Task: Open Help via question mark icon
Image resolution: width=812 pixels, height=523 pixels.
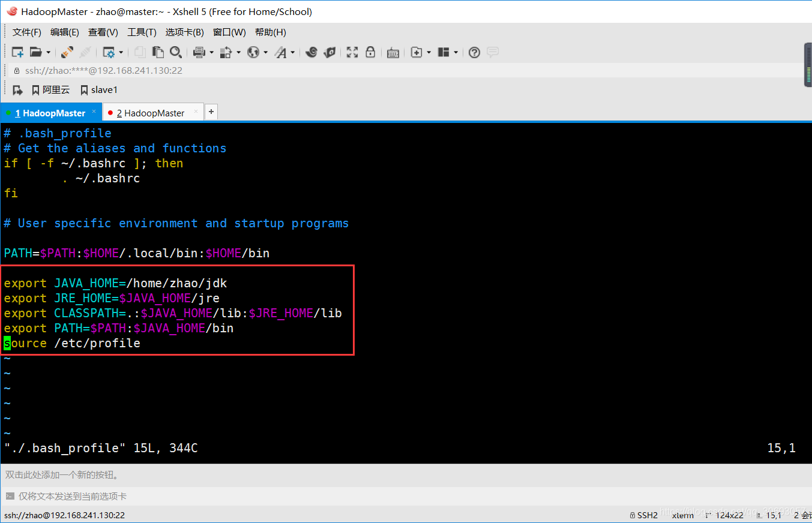Action: tap(474, 52)
